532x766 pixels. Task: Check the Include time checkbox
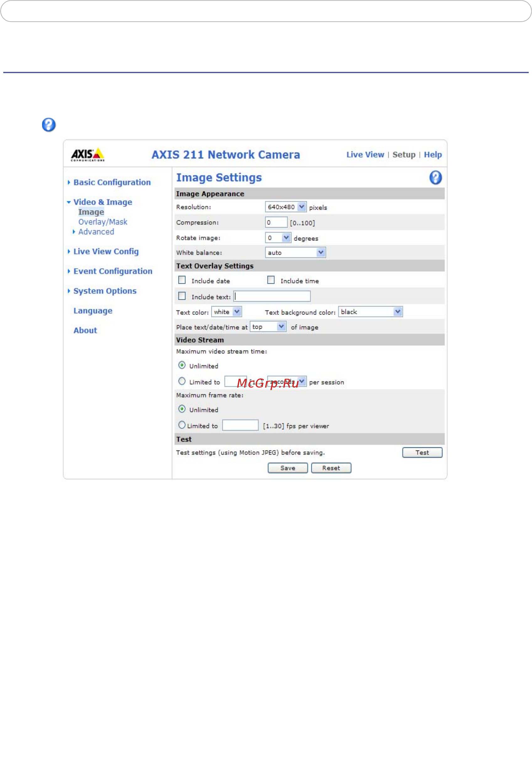[x=271, y=280]
